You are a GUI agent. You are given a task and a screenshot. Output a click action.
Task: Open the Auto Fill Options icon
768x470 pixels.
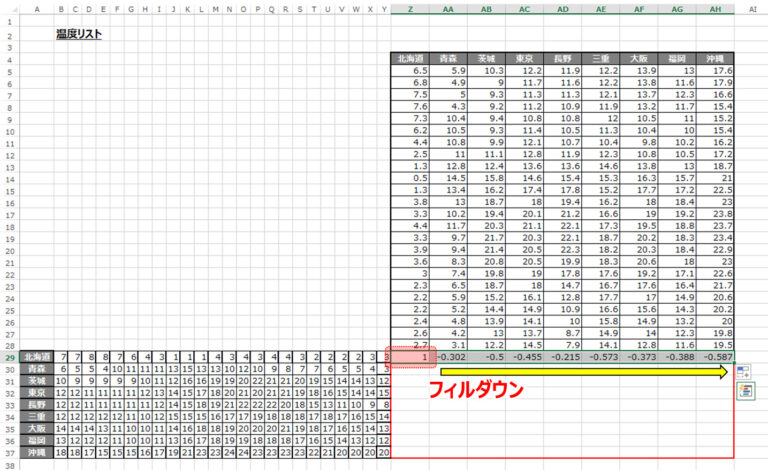[743, 372]
